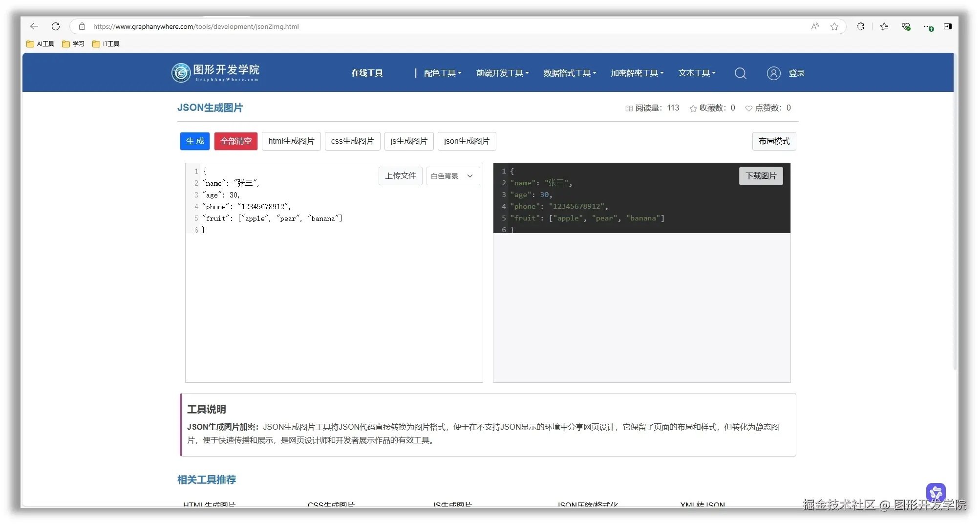The width and height of the screenshot is (980, 525).
Task: Open the 配色工具 dropdown
Action: click(441, 73)
